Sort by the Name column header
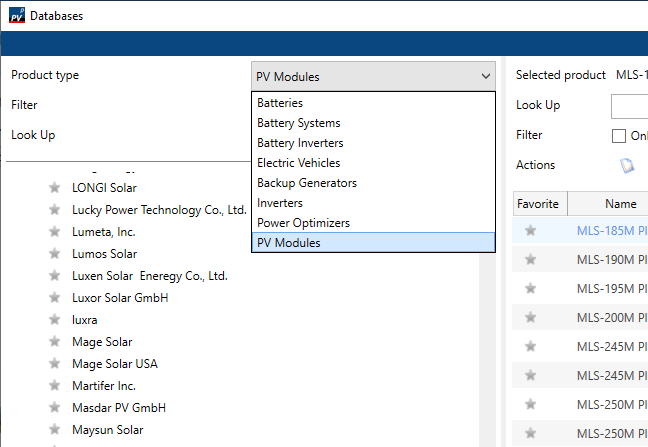Image resolution: width=648 pixels, height=447 pixels. pyautogui.click(x=620, y=204)
